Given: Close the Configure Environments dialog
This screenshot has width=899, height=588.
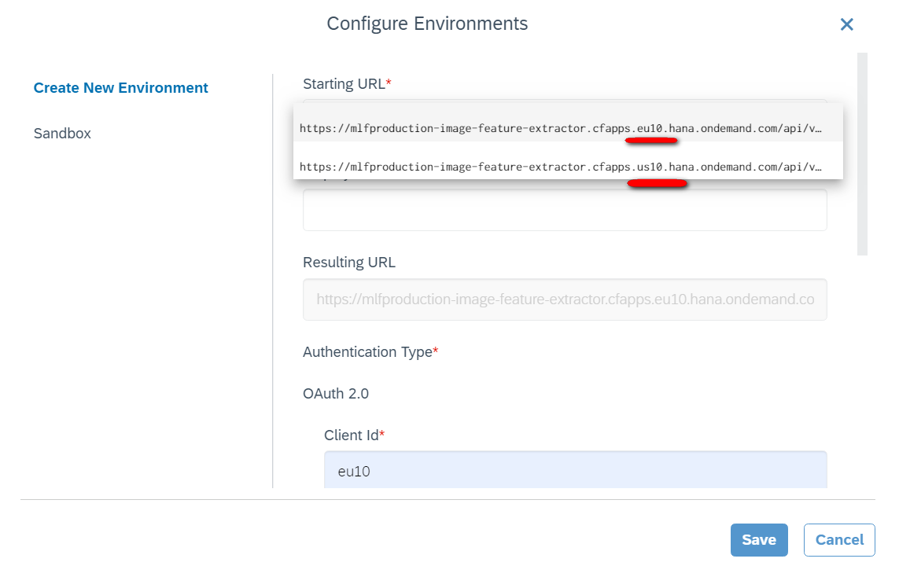Looking at the screenshot, I should pyautogui.click(x=846, y=24).
